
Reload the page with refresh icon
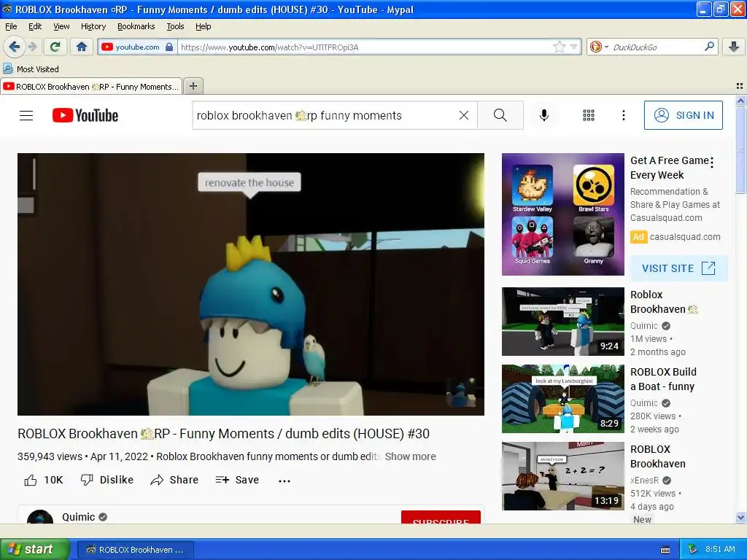(x=55, y=47)
